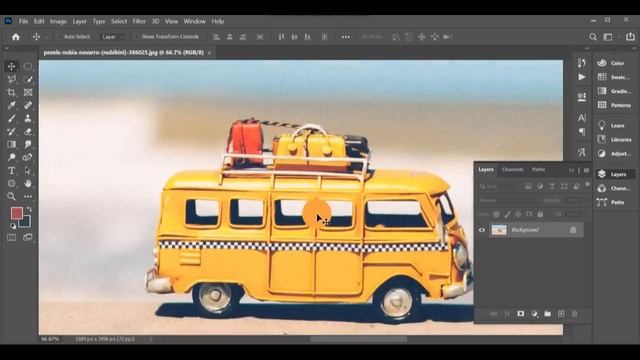Collapse Layers panel with double arrows
This screenshot has width=640, height=360.
pos(571,170)
